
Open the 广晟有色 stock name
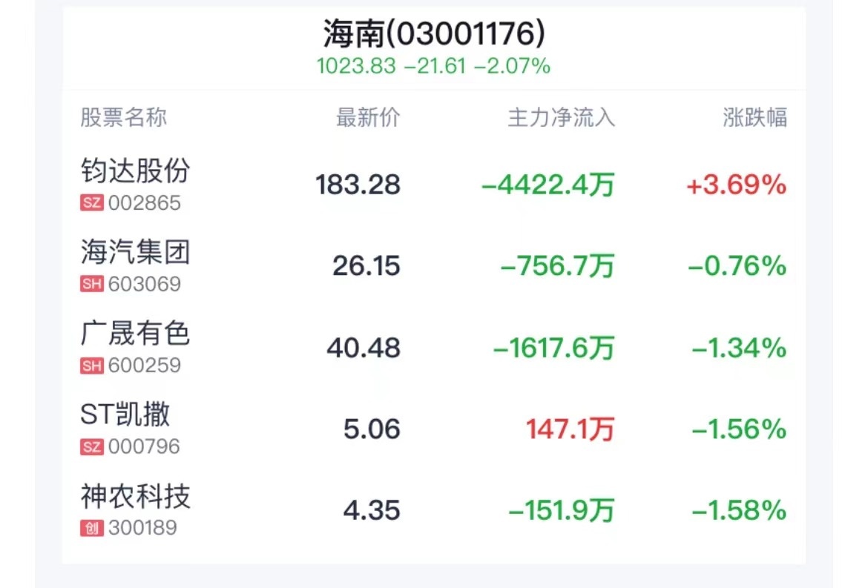coord(136,334)
